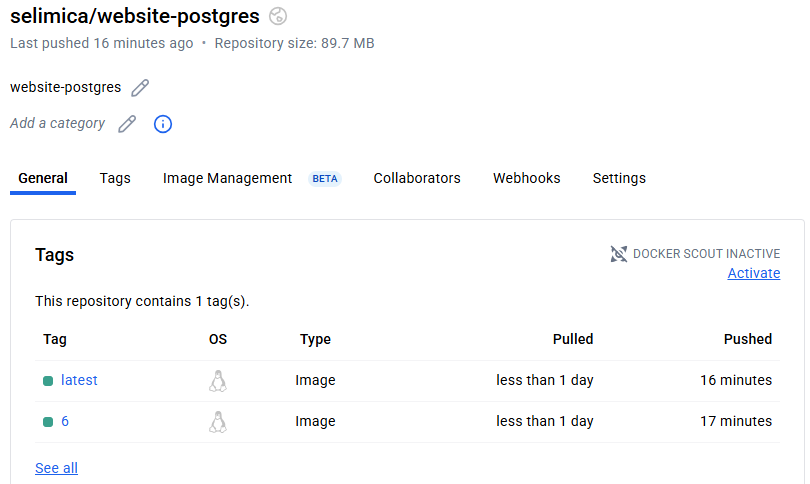This screenshot has height=484, width=810.
Task: Click the Docker Scout inactive icon
Action: (x=619, y=254)
